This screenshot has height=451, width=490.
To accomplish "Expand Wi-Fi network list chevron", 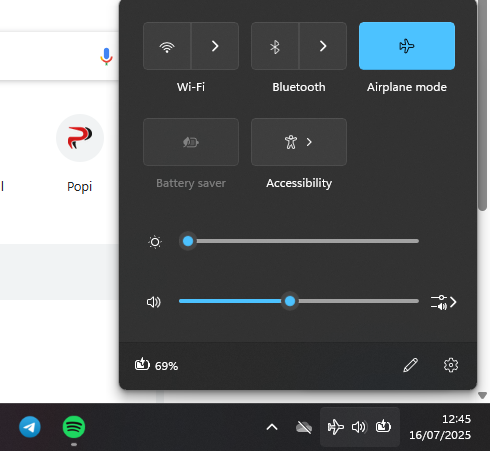I will point(215,46).
